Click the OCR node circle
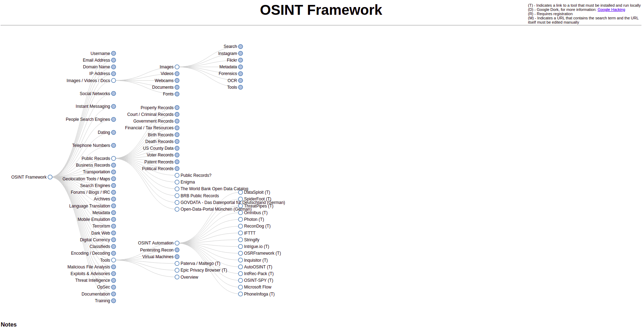This screenshot has height=329, width=644. click(241, 81)
